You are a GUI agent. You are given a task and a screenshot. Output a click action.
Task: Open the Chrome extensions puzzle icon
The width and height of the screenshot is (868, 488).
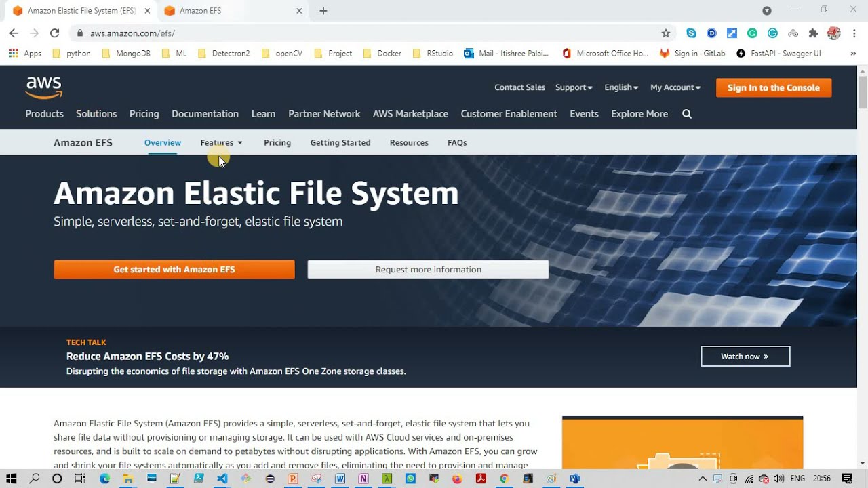[813, 33]
